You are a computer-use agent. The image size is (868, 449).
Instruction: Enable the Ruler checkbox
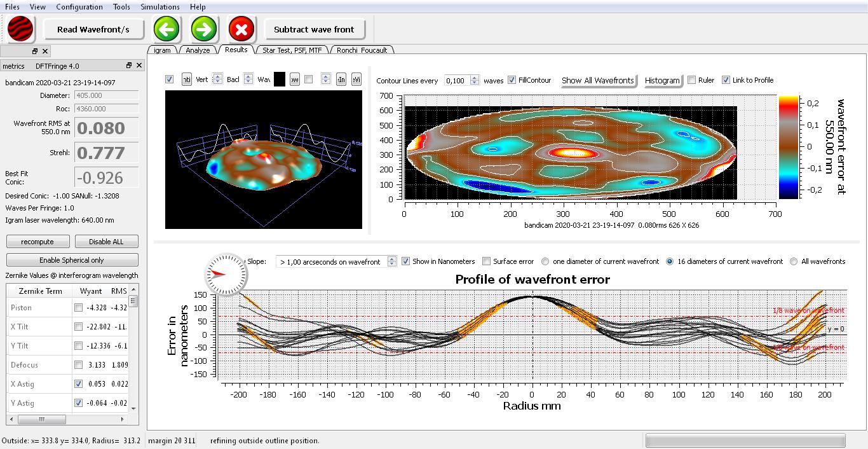point(692,80)
